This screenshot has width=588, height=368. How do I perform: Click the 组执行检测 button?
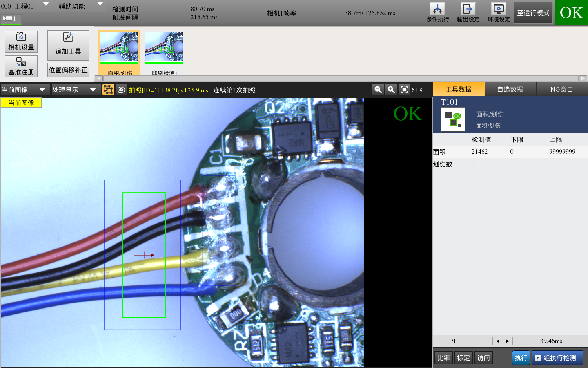tap(557, 358)
